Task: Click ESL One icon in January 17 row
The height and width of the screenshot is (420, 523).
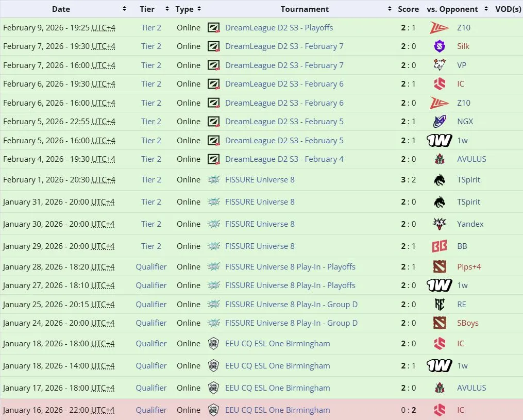Action: click(213, 388)
